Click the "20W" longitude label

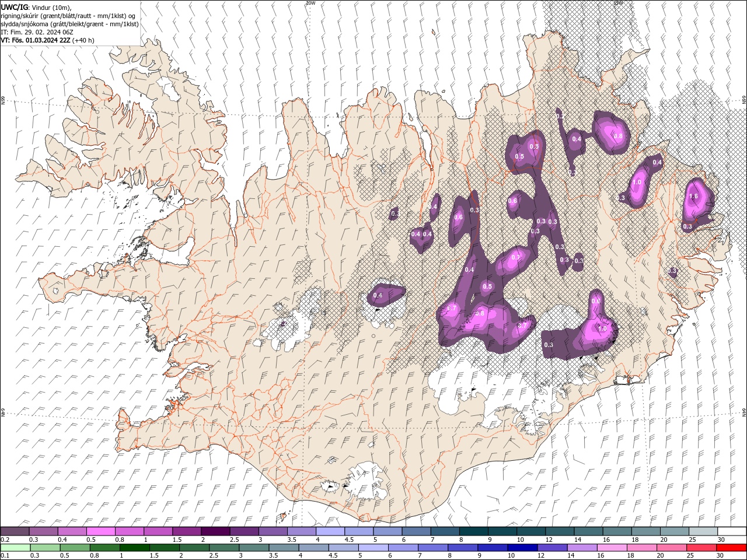(x=310, y=3)
